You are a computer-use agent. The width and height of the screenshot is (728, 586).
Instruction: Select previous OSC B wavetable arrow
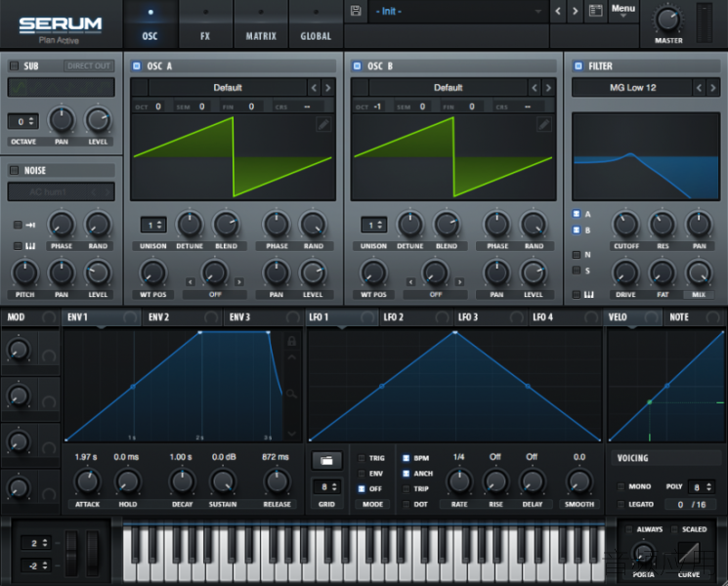pos(535,88)
